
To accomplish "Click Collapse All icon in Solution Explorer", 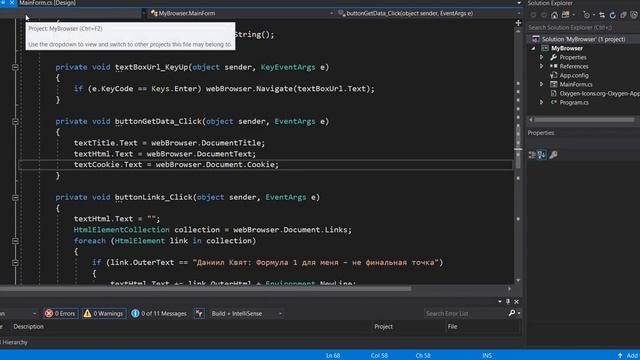I will [623, 15].
